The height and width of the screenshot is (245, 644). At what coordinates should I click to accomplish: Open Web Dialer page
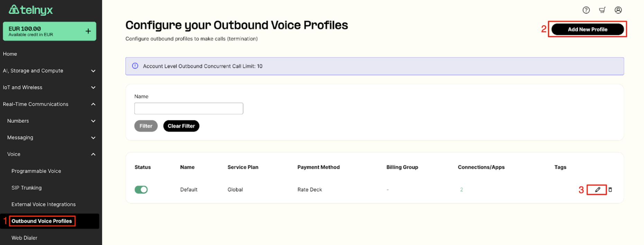[25, 238]
